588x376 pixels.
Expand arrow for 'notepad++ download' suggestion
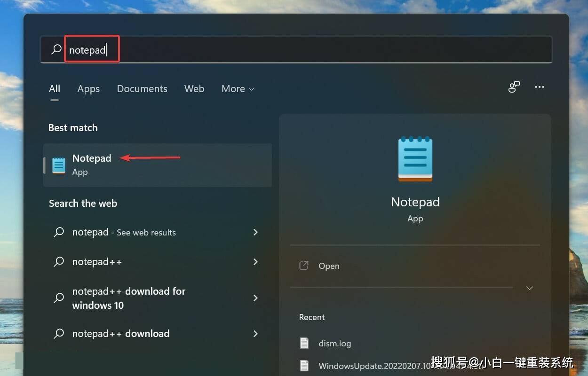tap(255, 334)
